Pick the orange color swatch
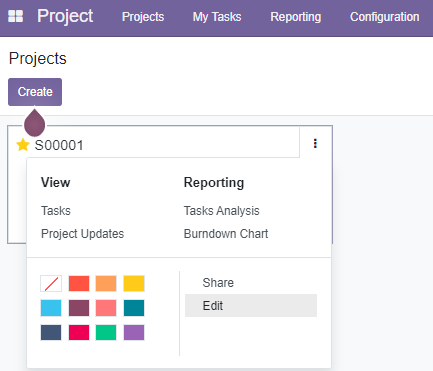Viewport: 433px width, 371px height. click(106, 284)
